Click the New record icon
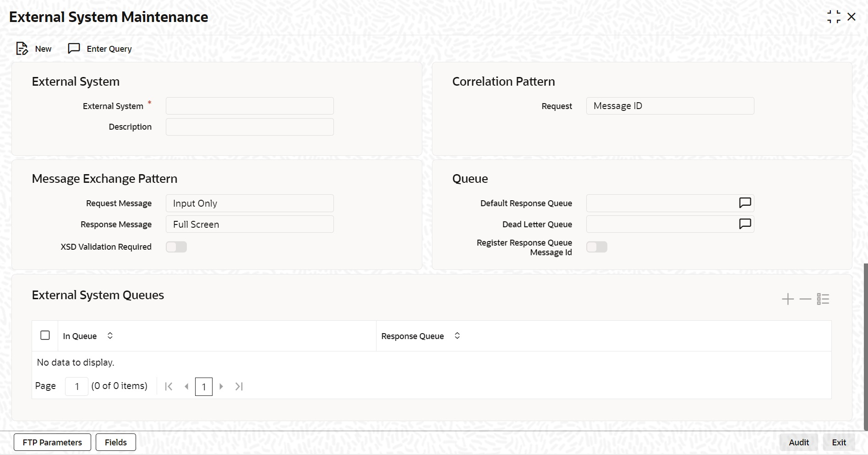Image resolution: width=868 pixels, height=455 pixels. pos(22,49)
